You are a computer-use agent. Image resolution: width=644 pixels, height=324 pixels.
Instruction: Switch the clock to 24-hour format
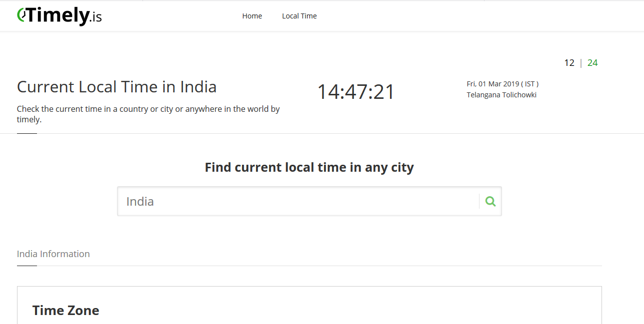(x=592, y=62)
